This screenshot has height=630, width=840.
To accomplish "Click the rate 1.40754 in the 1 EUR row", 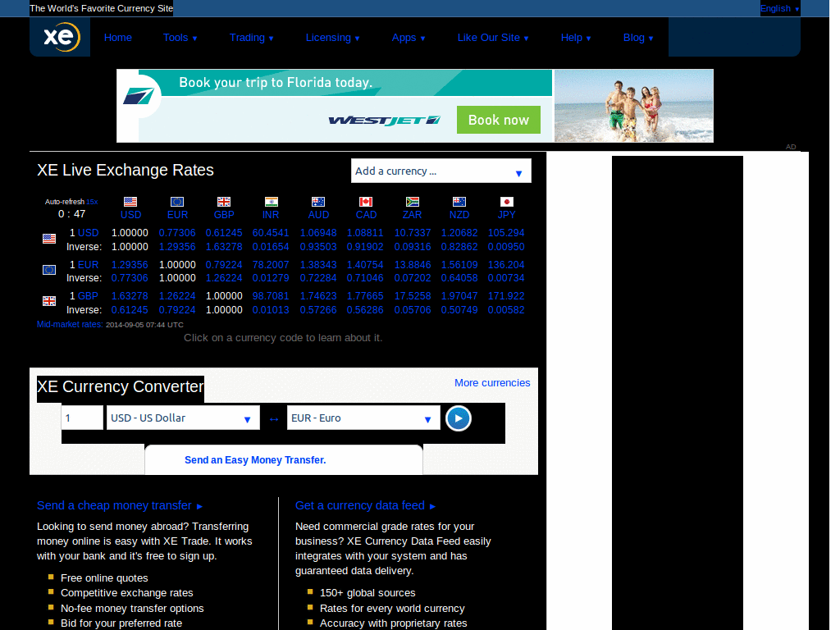I will pos(365,265).
